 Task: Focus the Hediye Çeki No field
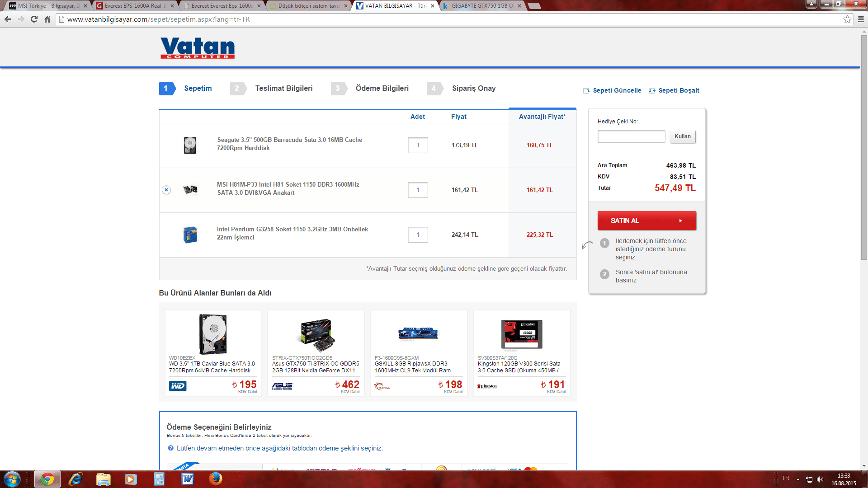tap(631, 136)
